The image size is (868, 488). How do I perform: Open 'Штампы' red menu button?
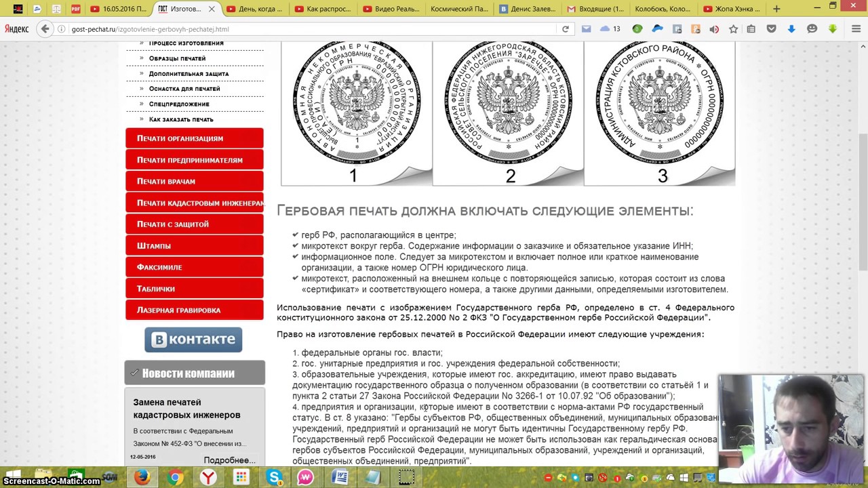point(195,245)
